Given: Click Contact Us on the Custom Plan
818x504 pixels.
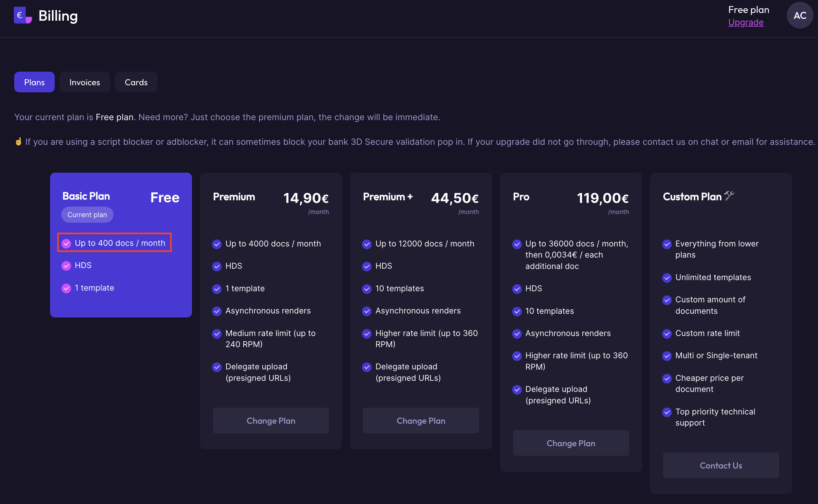Looking at the screenshot, I should pyautogui.click(x=721, y=465).
